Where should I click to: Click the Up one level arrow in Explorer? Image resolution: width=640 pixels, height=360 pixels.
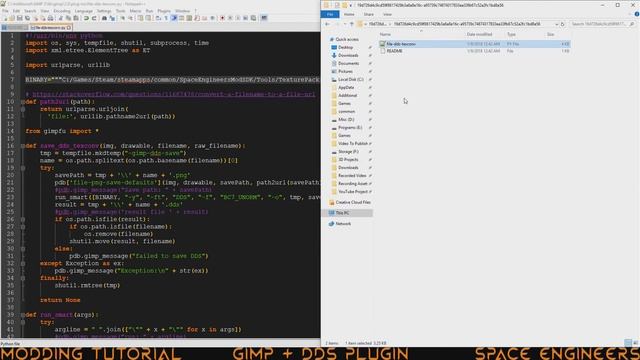click(x=351, y=24)
